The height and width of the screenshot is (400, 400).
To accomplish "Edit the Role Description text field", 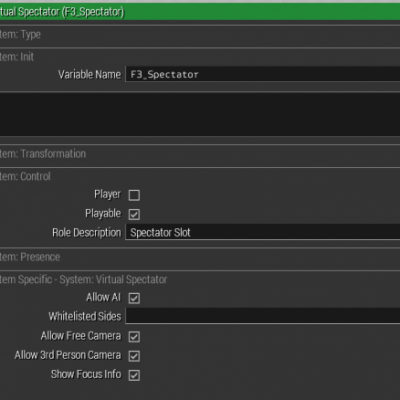I will coord(263,232).
